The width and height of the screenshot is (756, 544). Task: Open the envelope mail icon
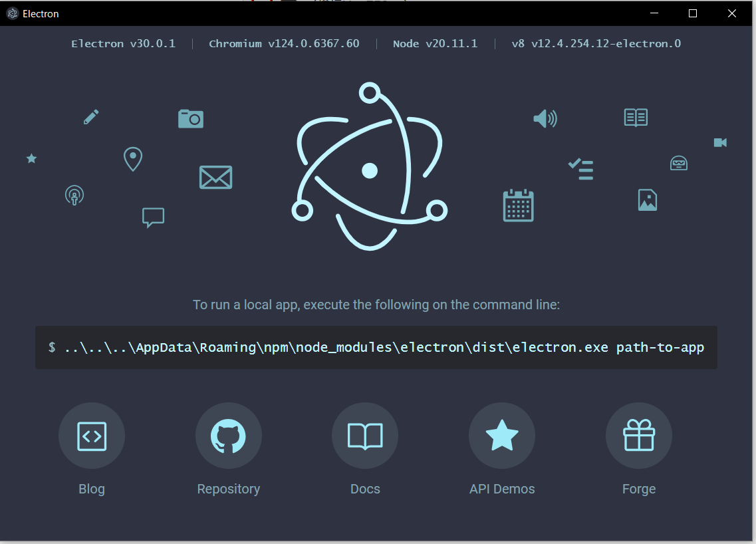(x=215, y=178)
